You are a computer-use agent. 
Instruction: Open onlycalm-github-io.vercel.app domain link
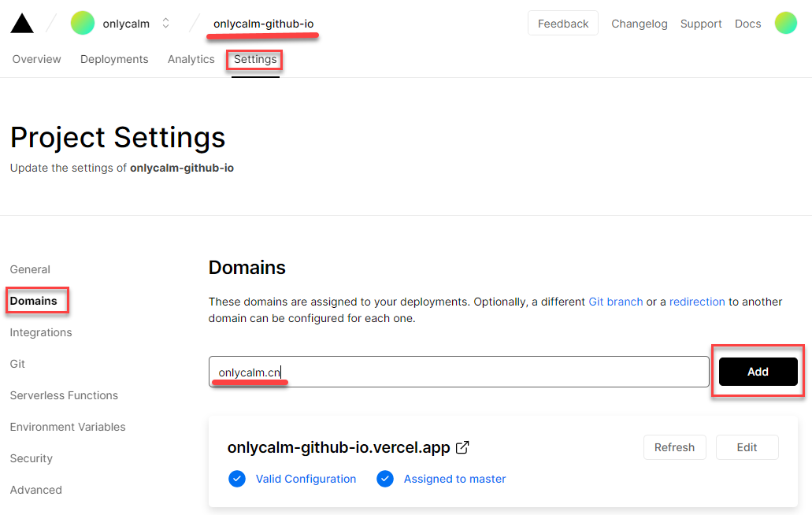point(339,447)
